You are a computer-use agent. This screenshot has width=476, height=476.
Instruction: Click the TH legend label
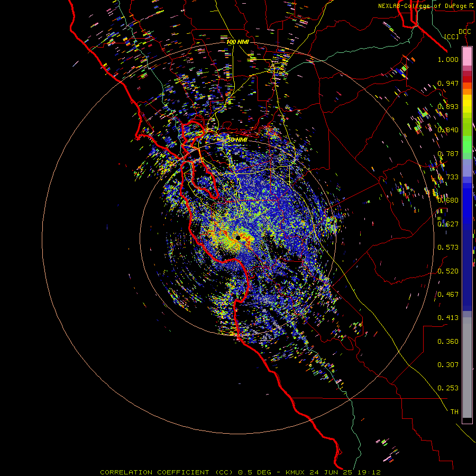[x=454, y=411]
